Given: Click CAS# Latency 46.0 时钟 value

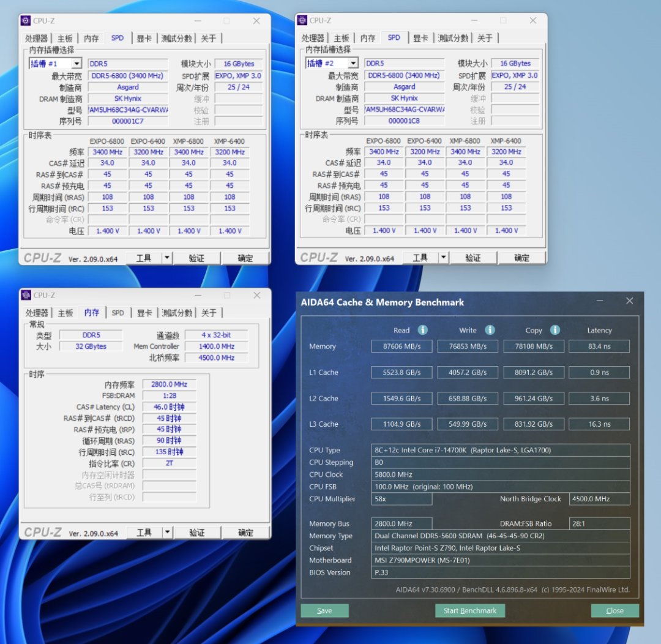Looking at the screenshot, I should tap(169, 407).
